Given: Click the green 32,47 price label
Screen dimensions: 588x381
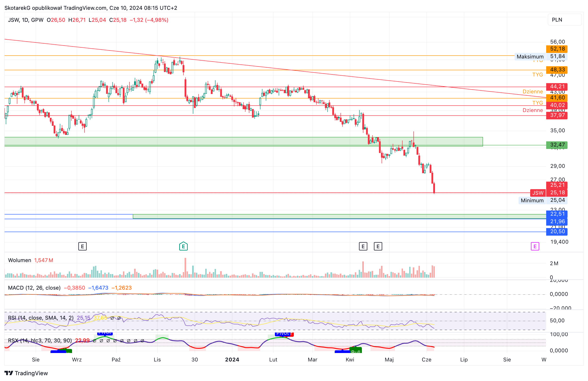Looking at the screenshot, I should [x=557, y=145].
